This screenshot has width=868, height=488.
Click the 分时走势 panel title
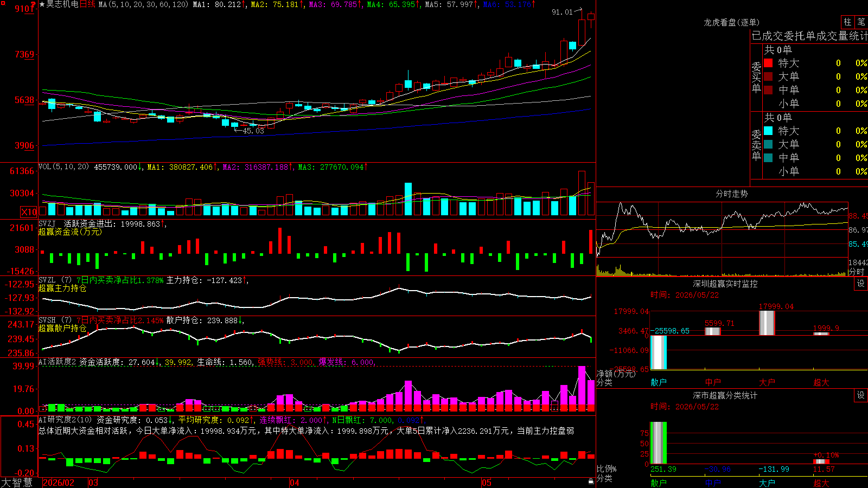point(731,194)
